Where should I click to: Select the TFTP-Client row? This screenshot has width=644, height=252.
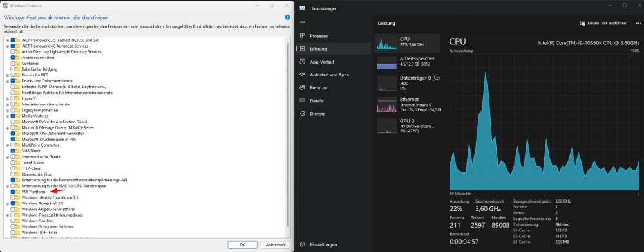[32, 168]
